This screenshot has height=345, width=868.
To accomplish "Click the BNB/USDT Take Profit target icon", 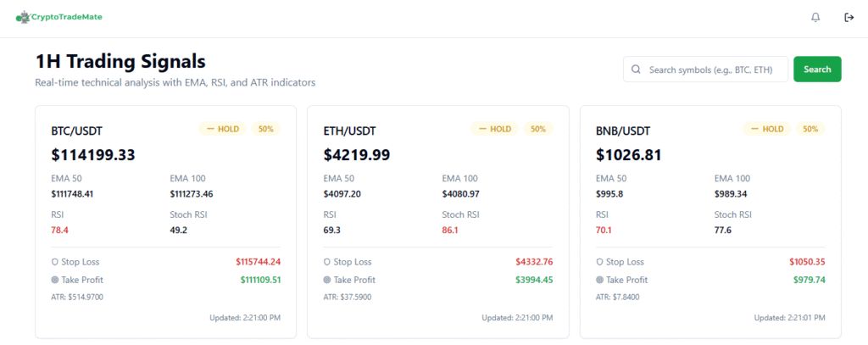I will 600,280.
